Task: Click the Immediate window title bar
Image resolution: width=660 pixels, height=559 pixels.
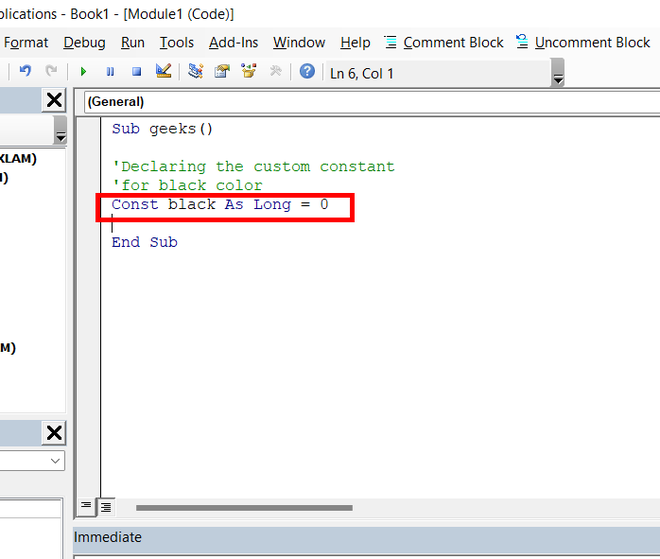Action: pos(366,538)
